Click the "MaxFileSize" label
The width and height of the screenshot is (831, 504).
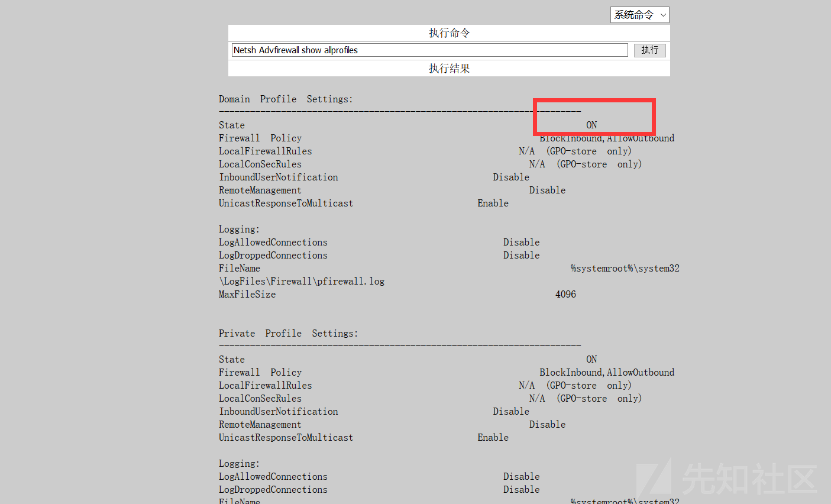[247, 295]
